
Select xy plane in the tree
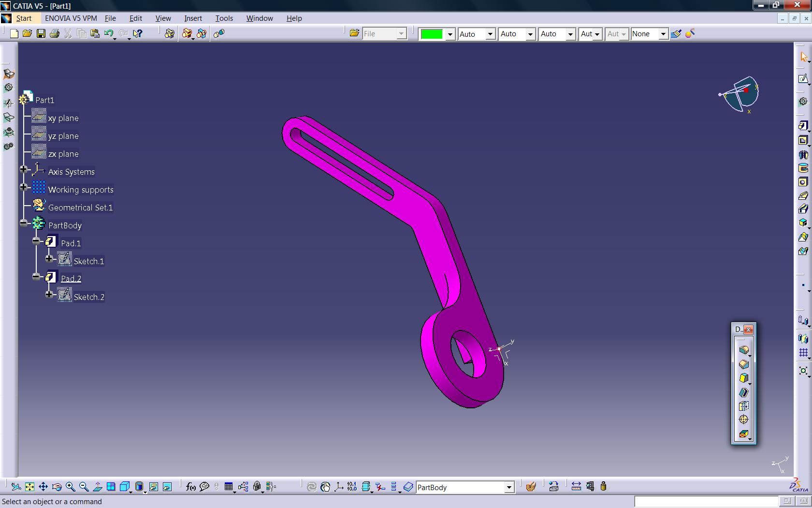click(63, 118)
